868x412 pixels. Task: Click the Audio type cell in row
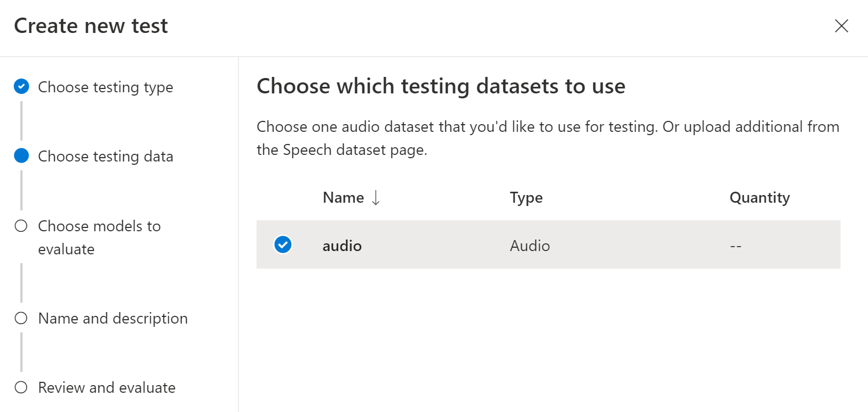point(530,246)
